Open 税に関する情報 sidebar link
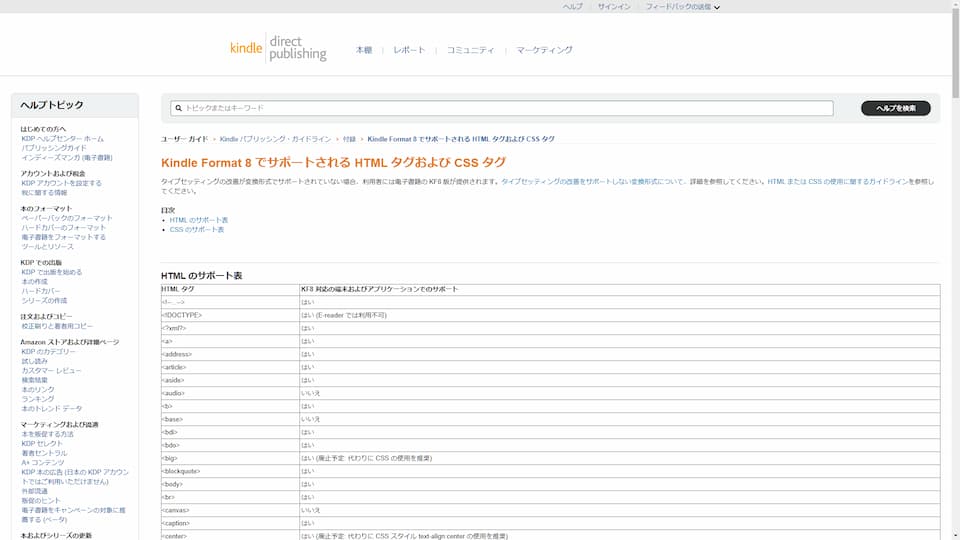Screen dimensions: 960x540 pos(44,193)
